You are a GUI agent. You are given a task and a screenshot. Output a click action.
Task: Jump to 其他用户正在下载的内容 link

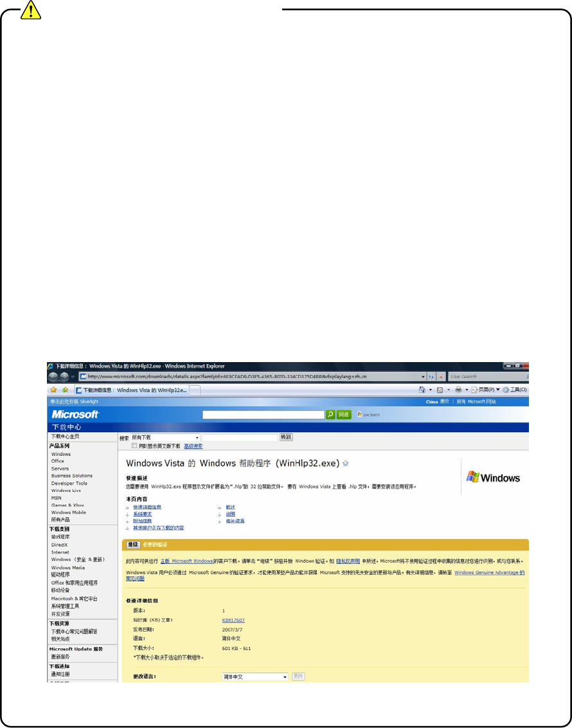[159, 529]
